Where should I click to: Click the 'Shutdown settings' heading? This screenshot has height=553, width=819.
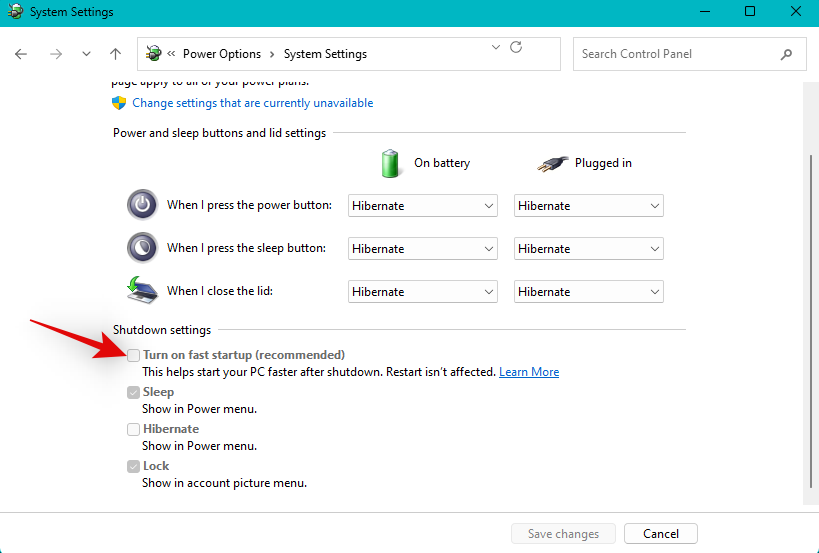162,330
